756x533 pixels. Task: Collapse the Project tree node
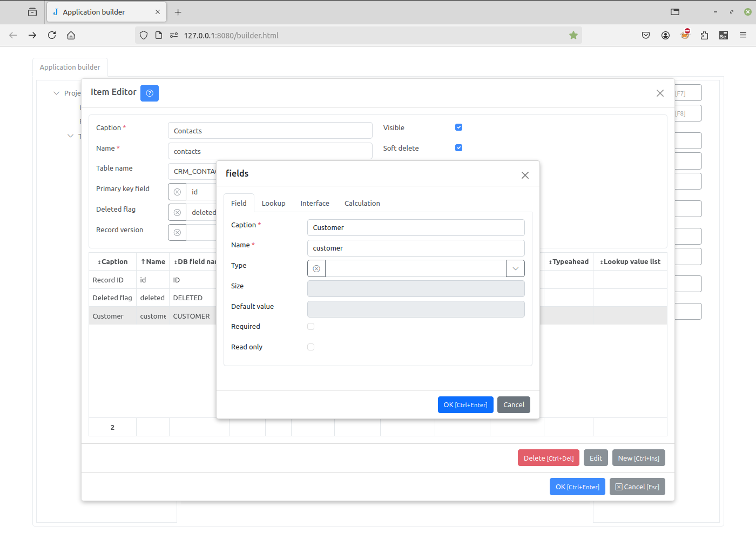[56, 93]
